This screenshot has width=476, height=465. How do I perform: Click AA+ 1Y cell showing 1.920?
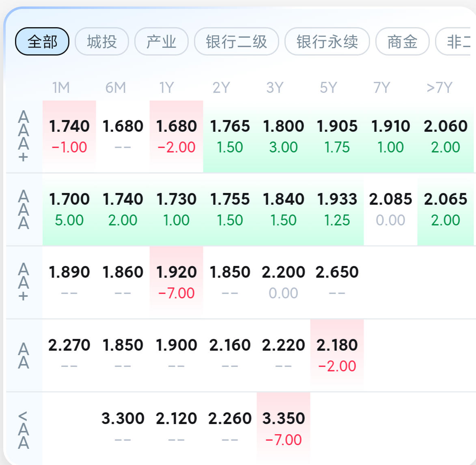point(177,282)
